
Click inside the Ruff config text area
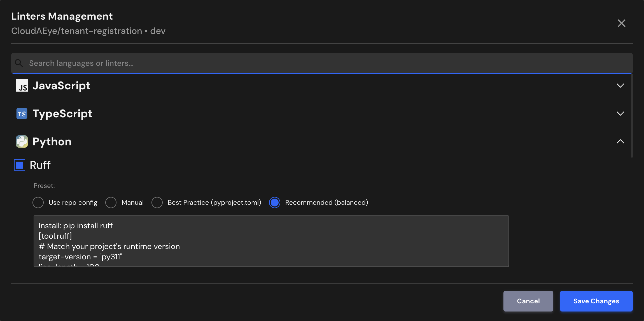(271, 241)
